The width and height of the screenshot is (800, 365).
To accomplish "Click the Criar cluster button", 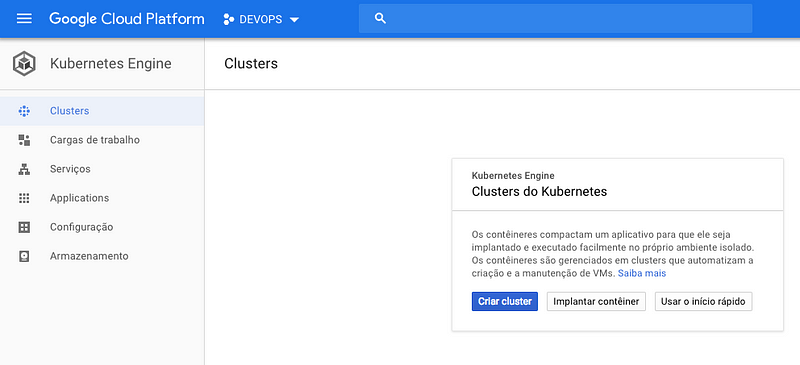I will click(x=505, y=302).
